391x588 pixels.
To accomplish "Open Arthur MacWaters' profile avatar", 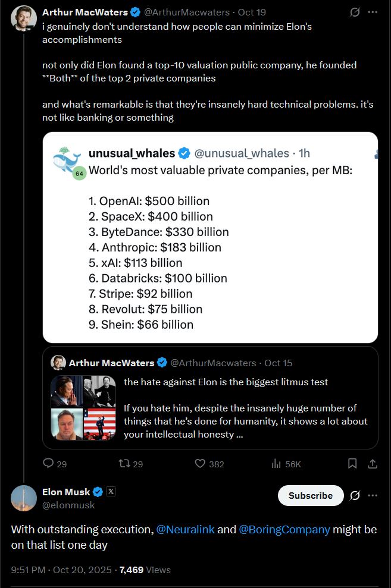I will 24,18.
